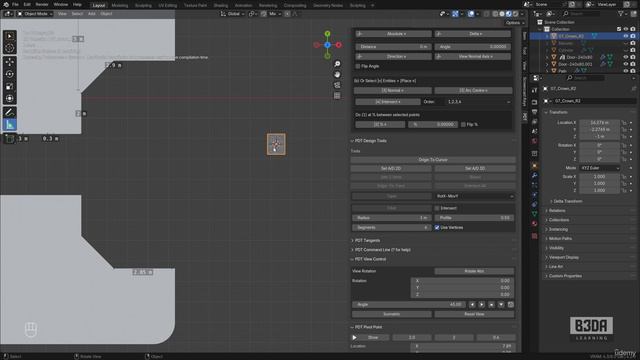640x360 pixels.
Task: Open the Output properties tab icon
Action: [x=535, y=112]
